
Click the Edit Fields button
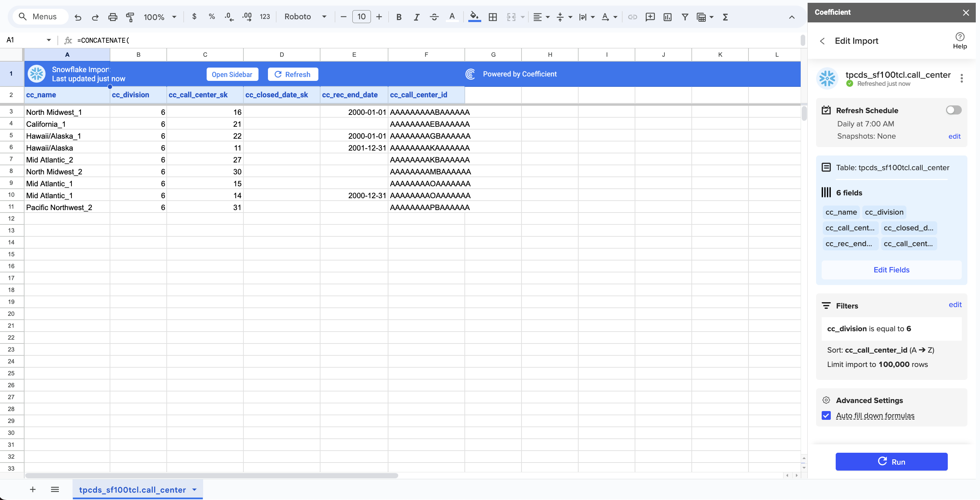pyautogui.click(x=891, y=270)
